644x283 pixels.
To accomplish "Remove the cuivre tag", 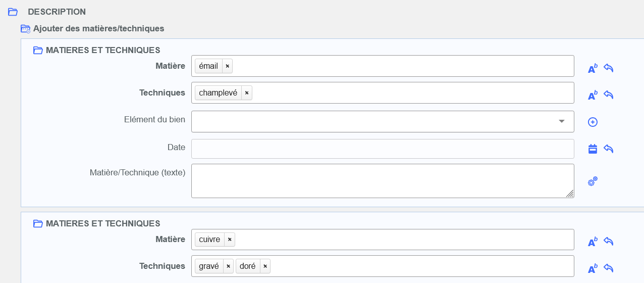I will pyautogui.click(x=230, y=240).
